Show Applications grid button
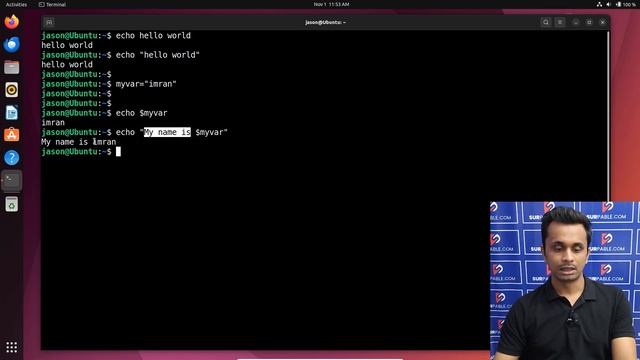The width and height of the screenshot is (640, 360). tap(11, 347)
